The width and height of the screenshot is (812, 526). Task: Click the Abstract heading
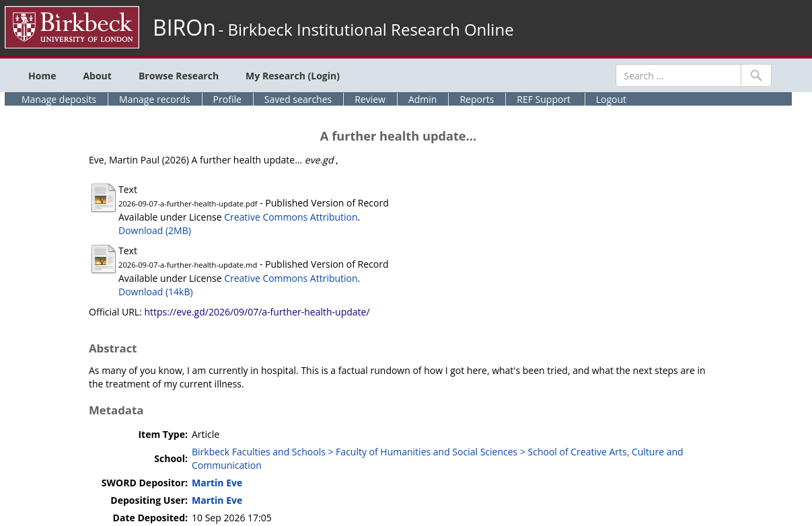(x=113, y=348)
